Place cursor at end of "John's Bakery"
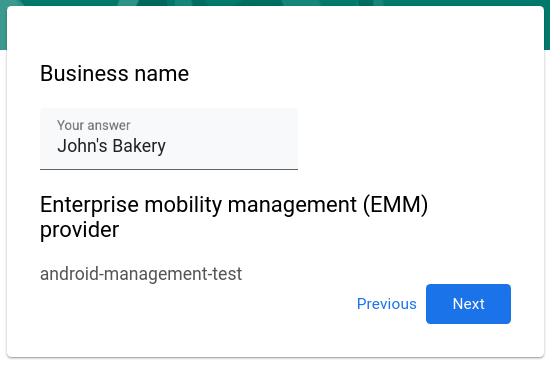Viewport: 550px width, 365px height. (x=166, y=146)
